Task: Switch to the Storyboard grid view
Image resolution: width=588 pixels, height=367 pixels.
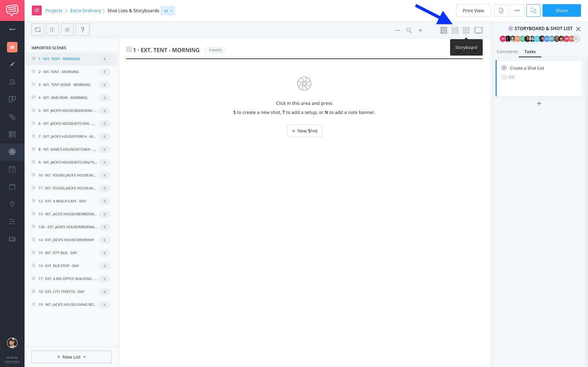Action: pos(466,30)
